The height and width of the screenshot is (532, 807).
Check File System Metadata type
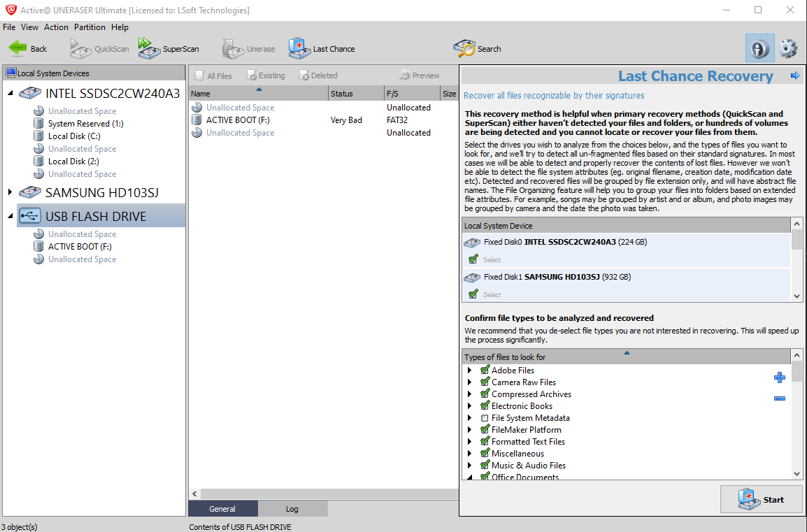coord(485,418)
